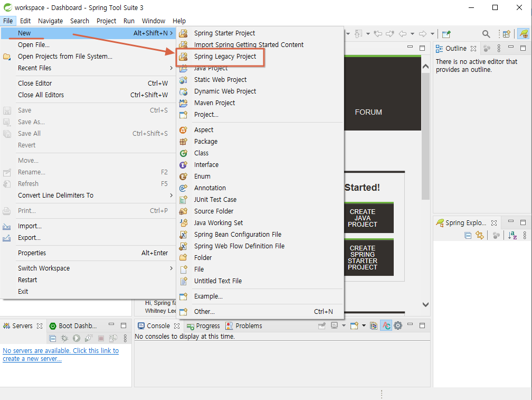The width and height of the screenshot is (532, 400).
Task: Switch to Boot Dashboard tab
Action: tap(73, 326)
